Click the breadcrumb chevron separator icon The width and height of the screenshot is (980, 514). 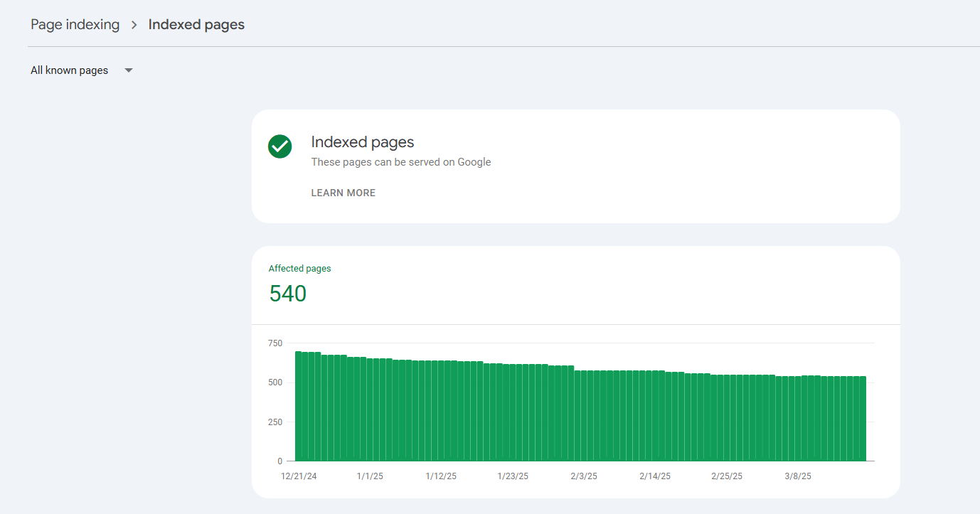click(134, 25)
